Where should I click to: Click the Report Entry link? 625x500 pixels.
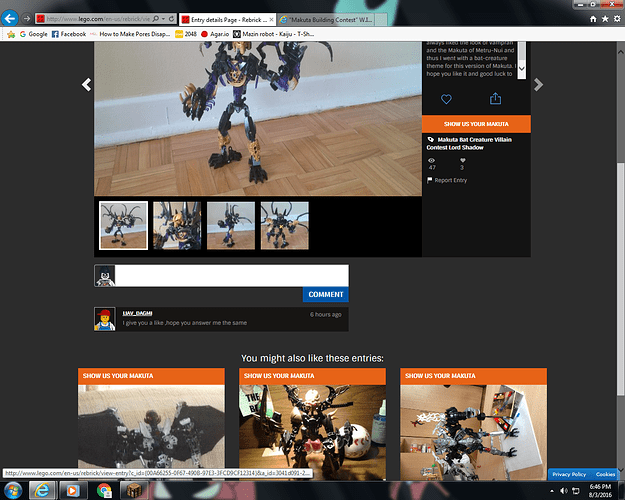pyautogui.click(x=447, y=180)
